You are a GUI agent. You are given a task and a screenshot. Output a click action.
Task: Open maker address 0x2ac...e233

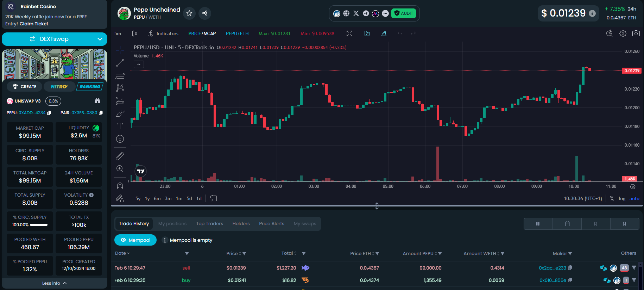(553, 268)
